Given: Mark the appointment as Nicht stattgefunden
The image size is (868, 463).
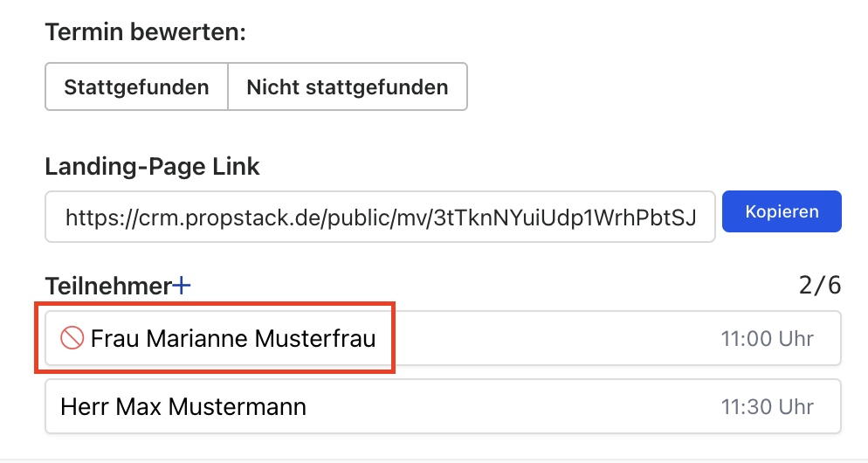Looking at the screenshot, I should [348, 87].
